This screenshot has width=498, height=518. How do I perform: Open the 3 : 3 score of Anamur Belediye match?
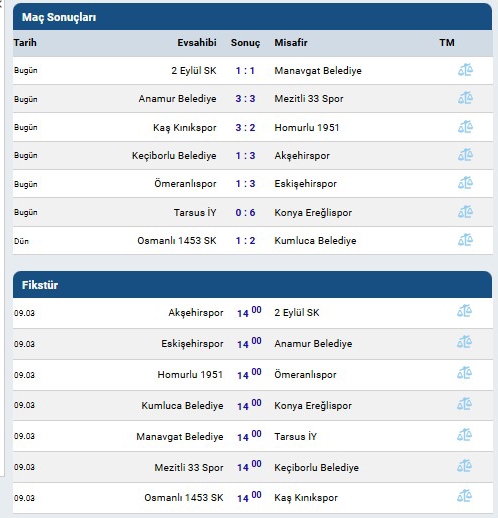tap(245, 99)
